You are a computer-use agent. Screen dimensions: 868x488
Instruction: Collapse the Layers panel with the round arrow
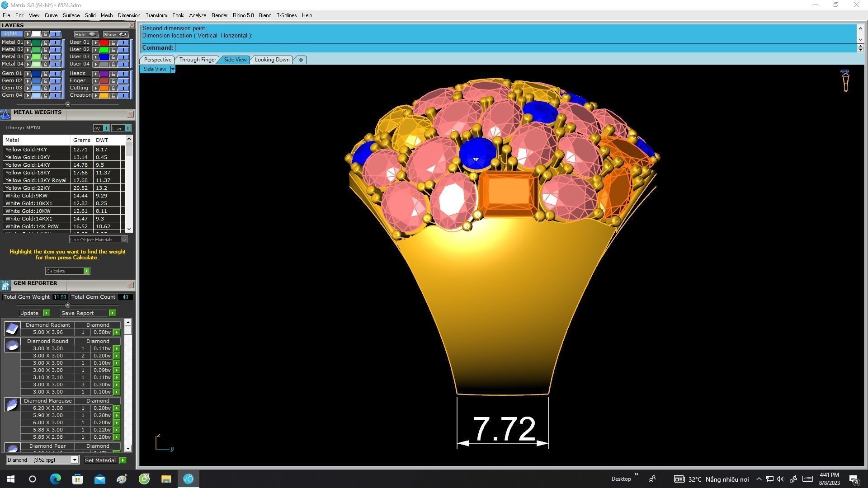[68, 104]
